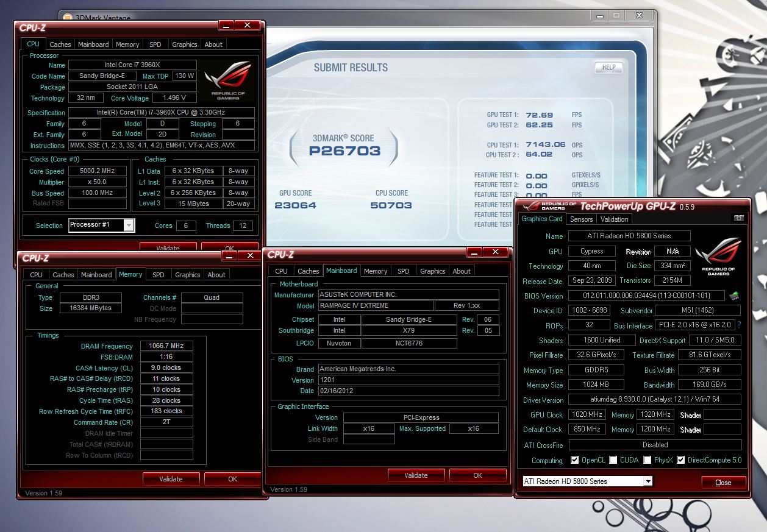This screenshot has height=532, width=767.
Task: Click the HELP button in 3DMark Vantage
Action: click(608, 67)
